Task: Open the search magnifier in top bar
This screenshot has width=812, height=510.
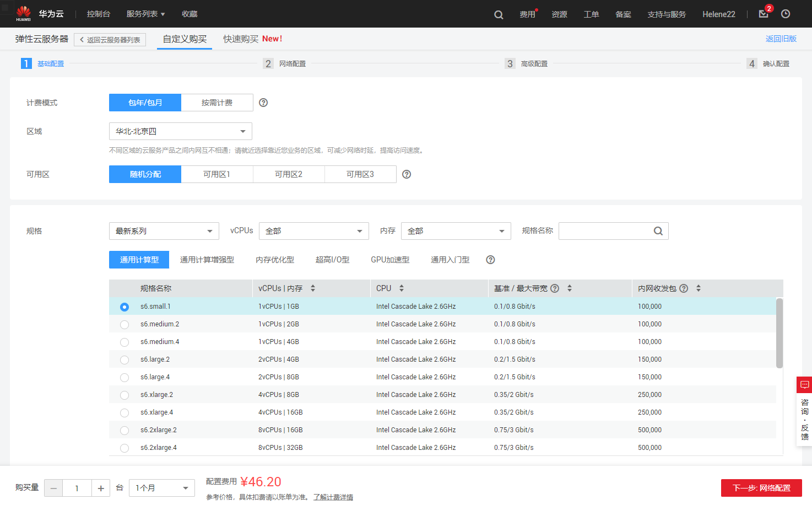Action: click(x=499, y=15)
